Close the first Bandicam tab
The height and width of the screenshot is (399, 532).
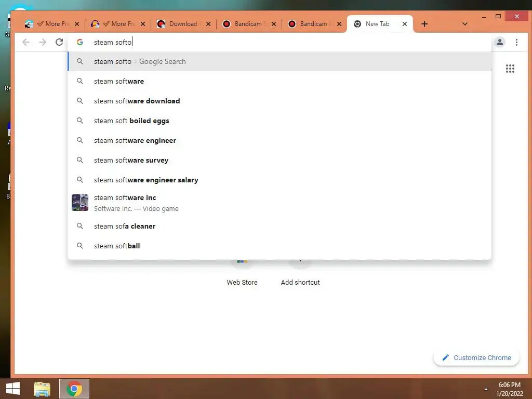[274, 24]
